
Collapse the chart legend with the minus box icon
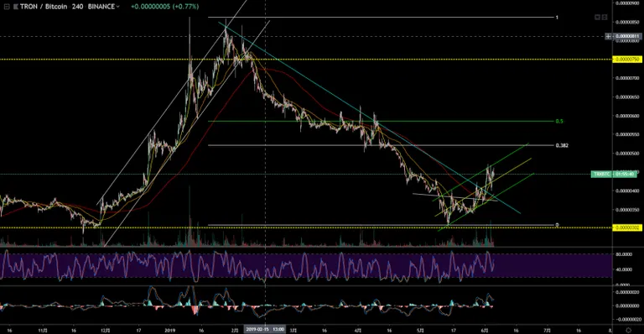pos(7,7)
